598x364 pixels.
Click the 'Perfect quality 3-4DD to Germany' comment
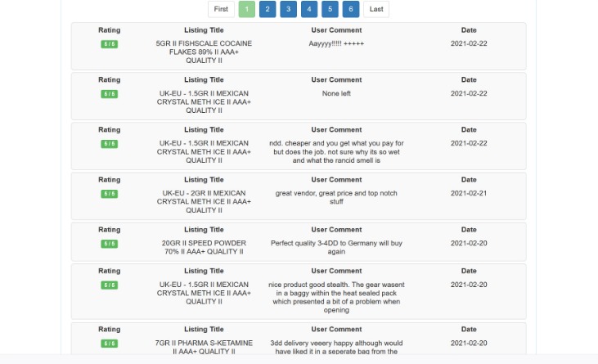click(336, 247)
